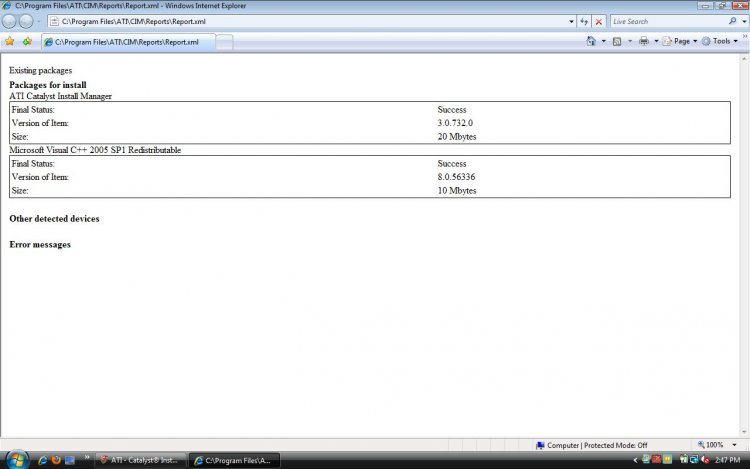Expand the Feeds dropdown arrow
The width and height of the screenshot is (750, 469).
(x=629, y=41)
